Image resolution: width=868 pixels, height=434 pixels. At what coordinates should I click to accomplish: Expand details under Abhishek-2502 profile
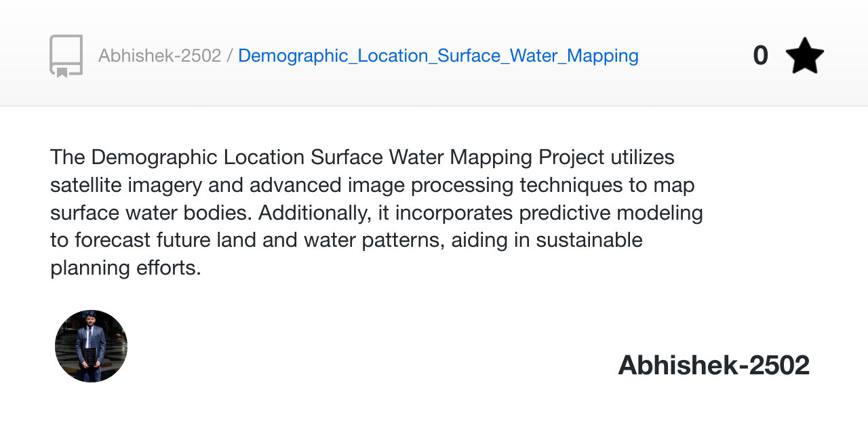[713, 364]
